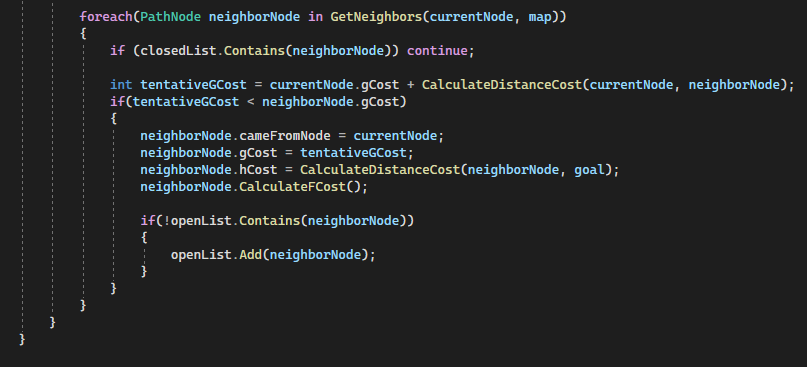Click openList.Contains in the if condition
Image resolution: width=807 pixels, height=367 pixels.
235,221
